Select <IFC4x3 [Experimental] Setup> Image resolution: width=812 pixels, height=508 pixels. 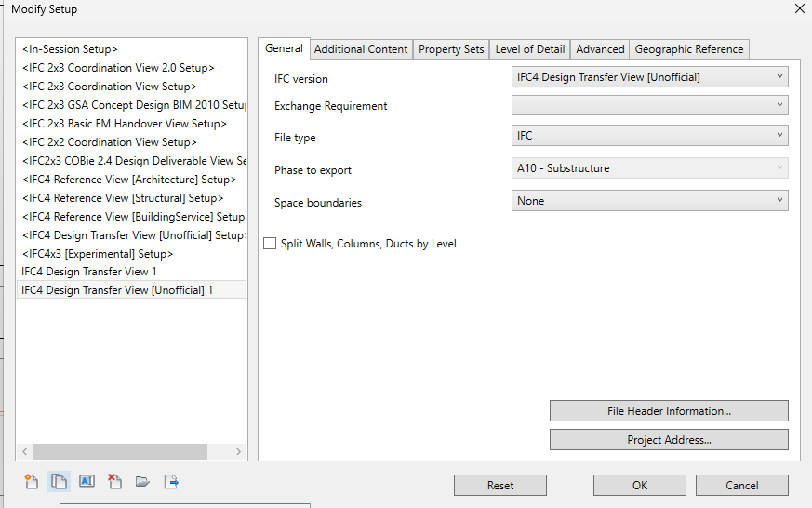click(x=131, y=254)
